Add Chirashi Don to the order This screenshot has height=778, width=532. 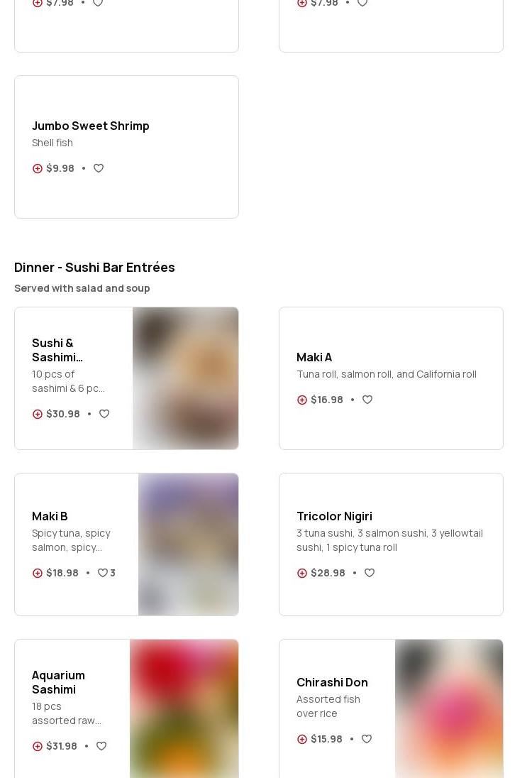302,739
